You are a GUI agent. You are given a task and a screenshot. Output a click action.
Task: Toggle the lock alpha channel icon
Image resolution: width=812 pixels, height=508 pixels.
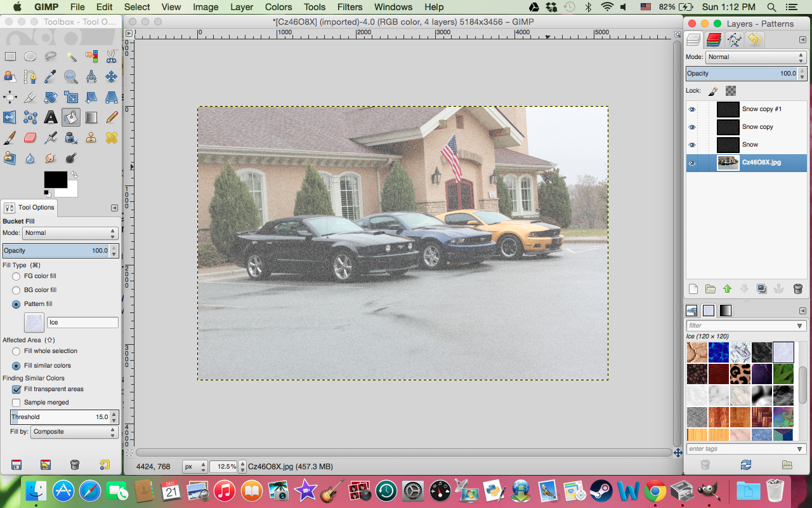click(731, 91)
